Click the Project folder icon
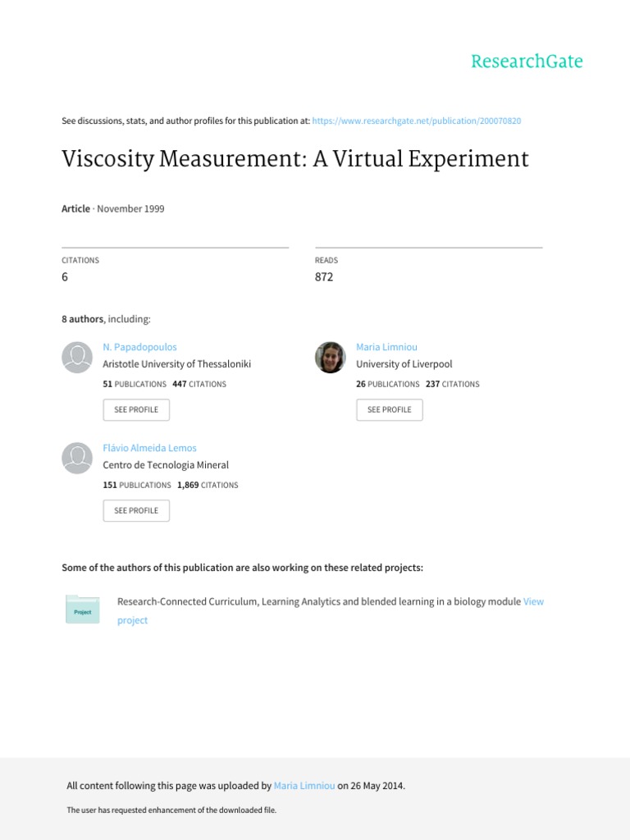 coord(82,609)
